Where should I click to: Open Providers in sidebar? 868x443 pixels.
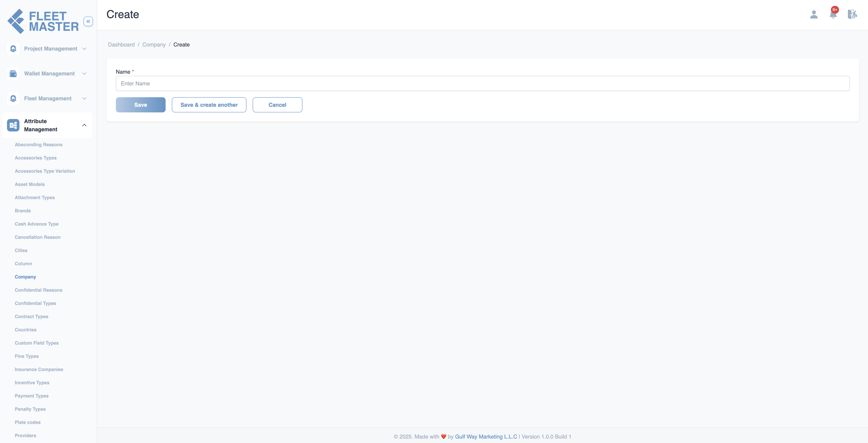(25, 435)
